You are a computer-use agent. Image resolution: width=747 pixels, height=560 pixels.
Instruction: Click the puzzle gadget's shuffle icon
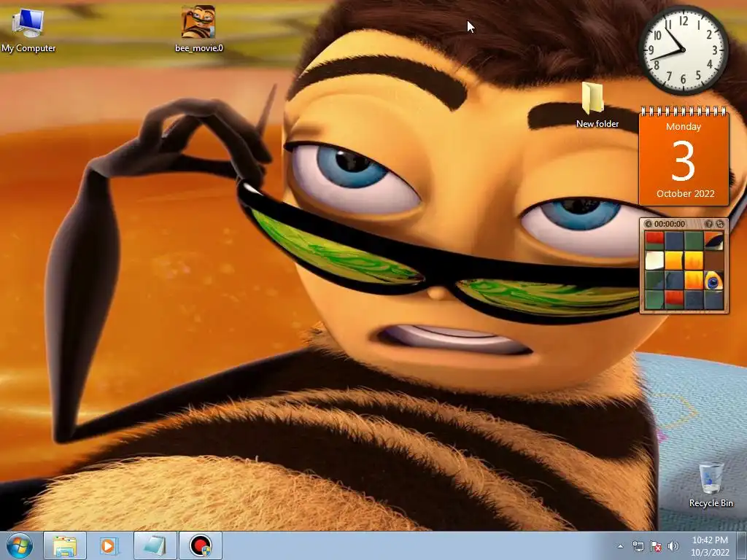click(x=720, y=224)
